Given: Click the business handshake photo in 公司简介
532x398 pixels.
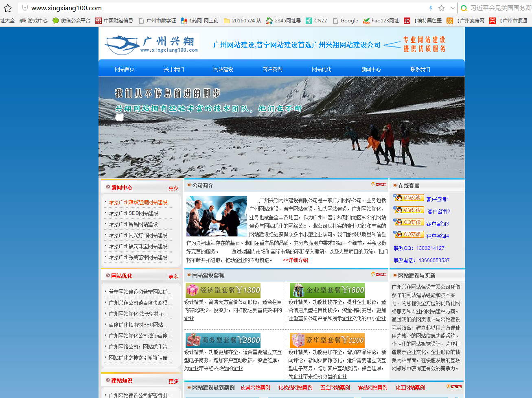Looking at the screenshot, I should [x=217, y=216].
